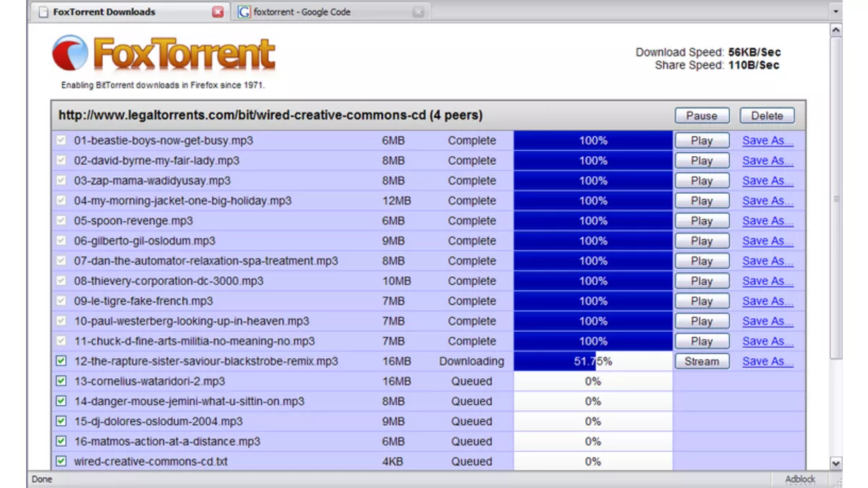This screenshot has width=868, height=488.
Task: Play 01-beastie-boys-now-get-busy.mp3
Action: (701, 140)
